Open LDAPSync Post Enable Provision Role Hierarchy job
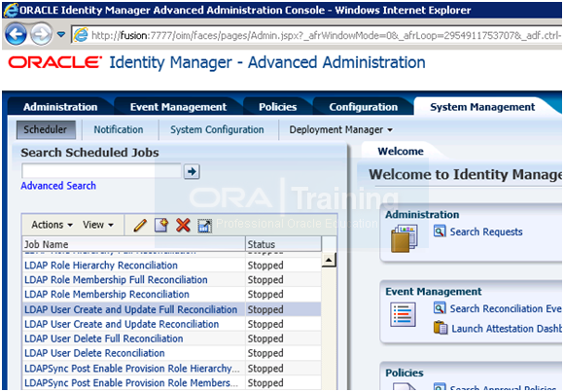The width and height of the screenshot is (564, 392). point(131,369)
